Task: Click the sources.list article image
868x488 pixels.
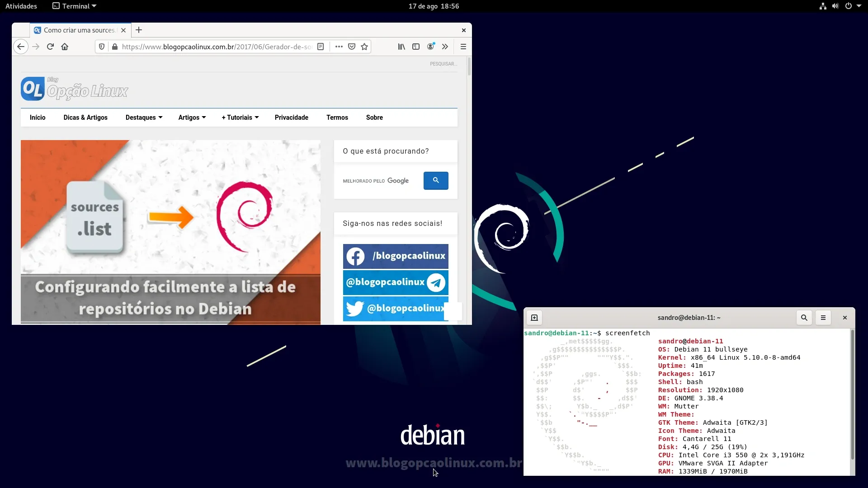Action: point(170,232)
